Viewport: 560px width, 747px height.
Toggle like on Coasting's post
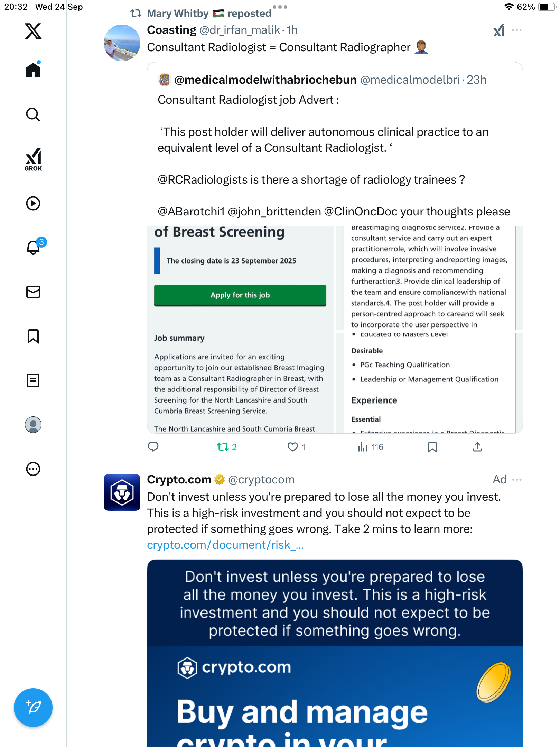coord(293,447)
